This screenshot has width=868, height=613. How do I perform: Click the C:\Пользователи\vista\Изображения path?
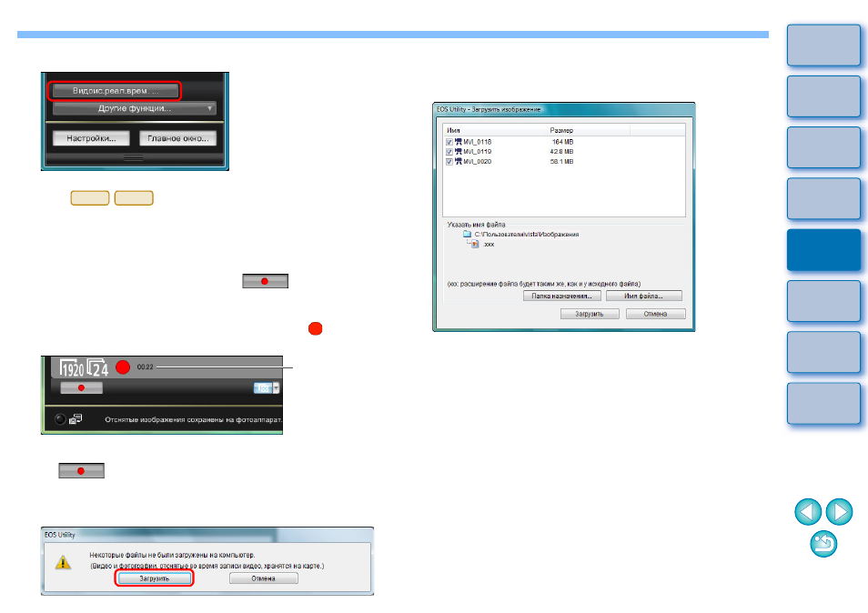527,235
